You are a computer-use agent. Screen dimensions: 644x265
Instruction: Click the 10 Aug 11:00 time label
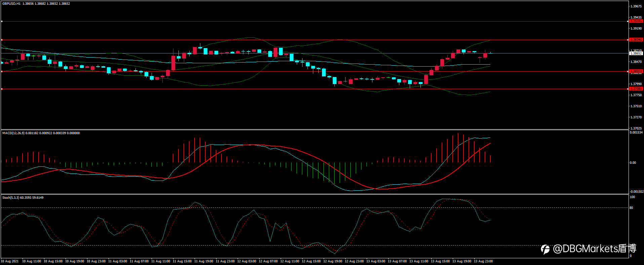tap(32, 261)
